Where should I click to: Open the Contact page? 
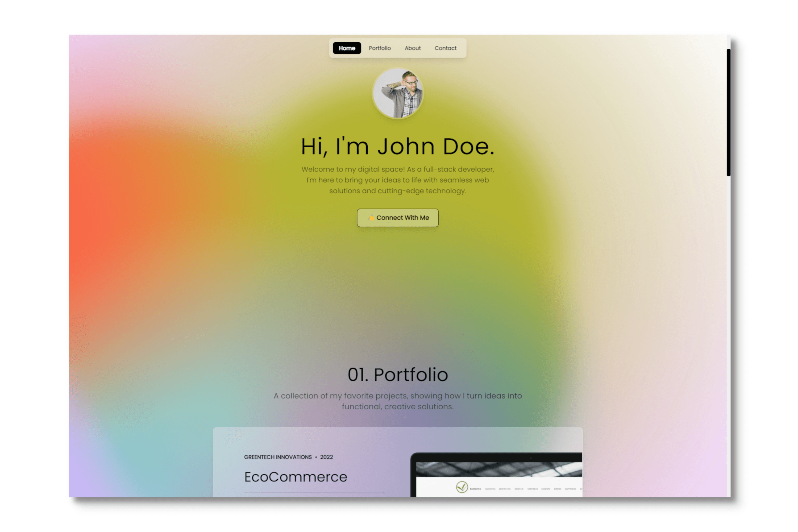click(445, 48)
